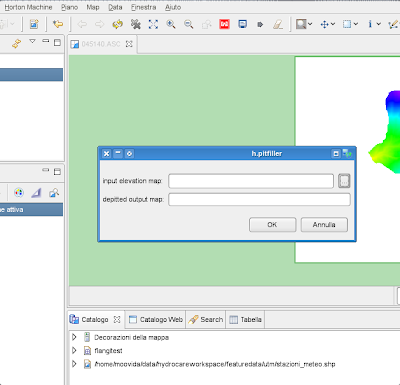Click the purple triangle icon in lower left panel
Viewport: 400px width, 385px height.
36,193
